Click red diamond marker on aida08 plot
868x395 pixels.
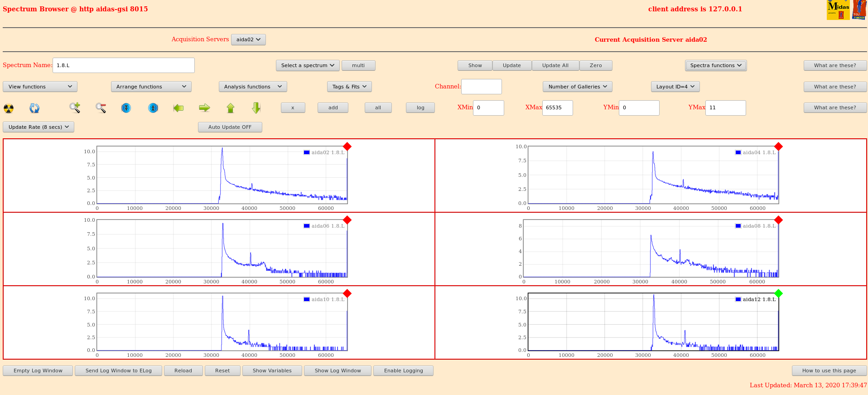coord(778,220)
